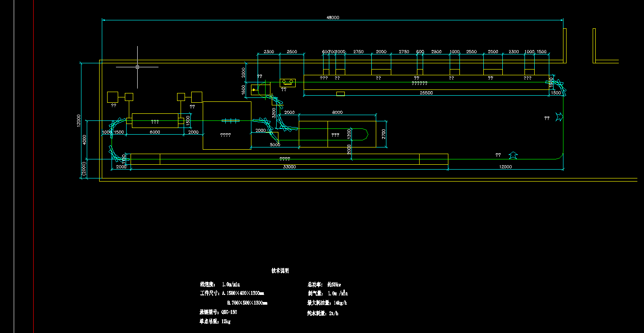Click the 48000 overall dimension text
The width and height of the screenshot is (644, 333).
pyautogui.click(x=333, y=17)
